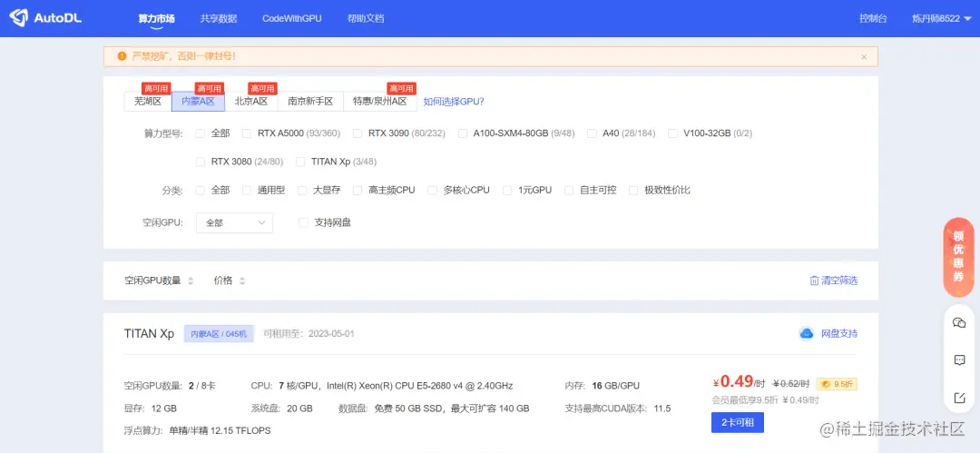
Task: Open the message feedback icon in the sidebar
Action: pyautogui.click(x=959, y=360)
